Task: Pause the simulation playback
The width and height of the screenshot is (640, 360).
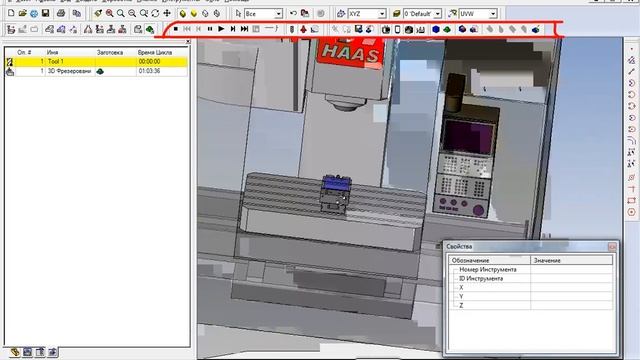Action: coord(210,29)
